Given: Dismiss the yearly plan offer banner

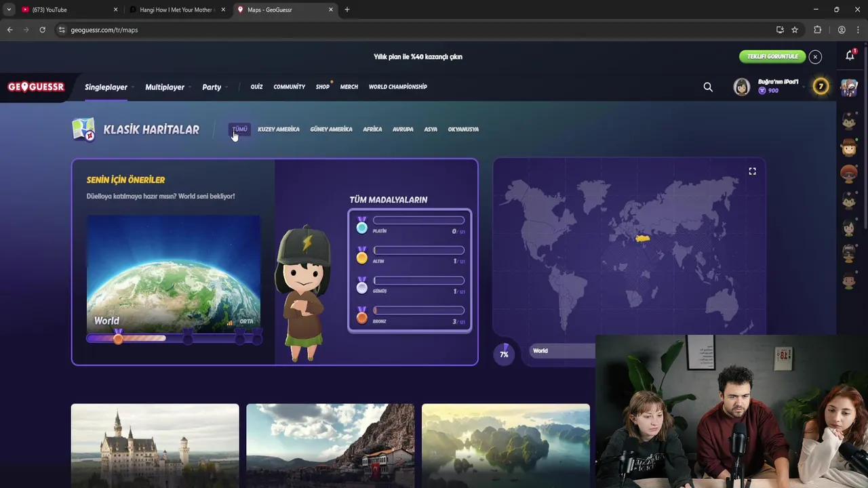Looking at the screenshot, I should coord(815,57).
